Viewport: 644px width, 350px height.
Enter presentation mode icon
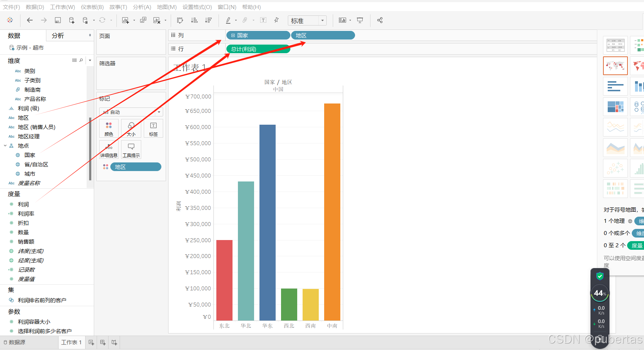coord(360,20)
